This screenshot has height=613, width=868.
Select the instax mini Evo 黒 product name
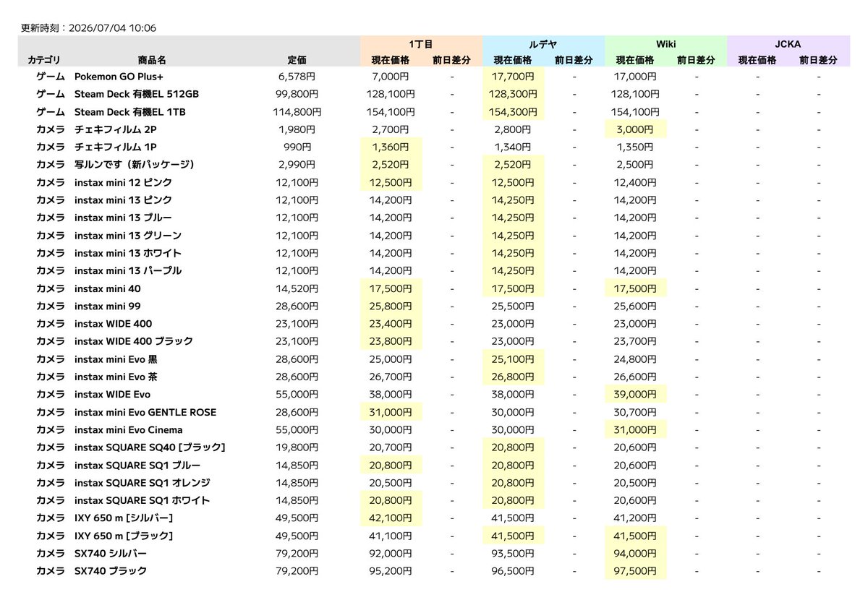coord(116,359)
